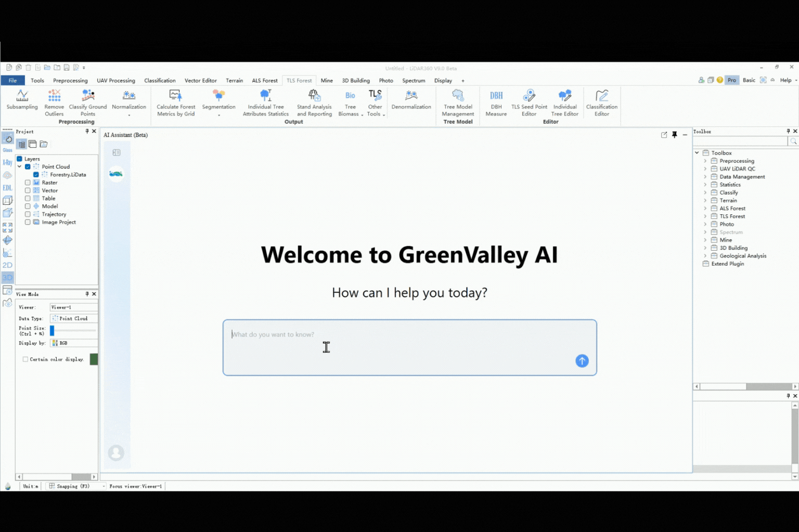Expand the TLS Forest toolbox folder
This screenshot has height=532, width=799.
[x=705, y=216]
